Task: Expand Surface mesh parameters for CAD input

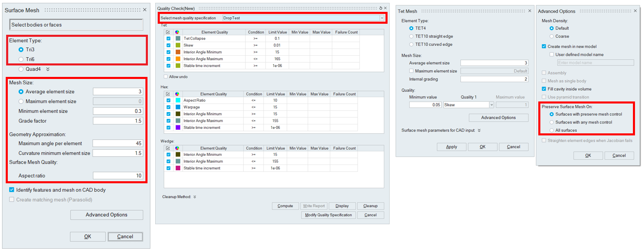Action: coord(479,130)
